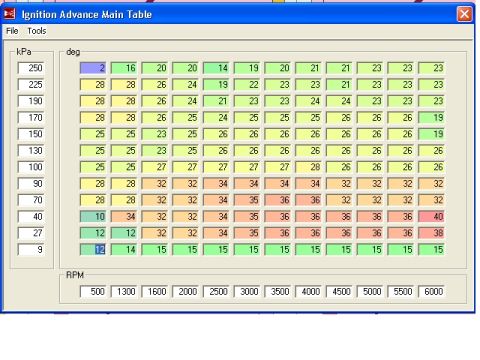
Task: Select the red cell showing 40 degrees
Action: [431, 216]
